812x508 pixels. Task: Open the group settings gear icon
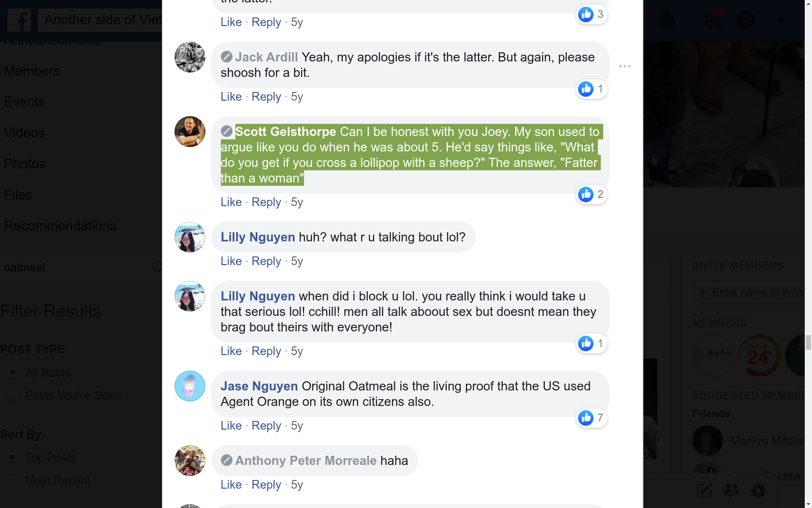coord(758,490)
